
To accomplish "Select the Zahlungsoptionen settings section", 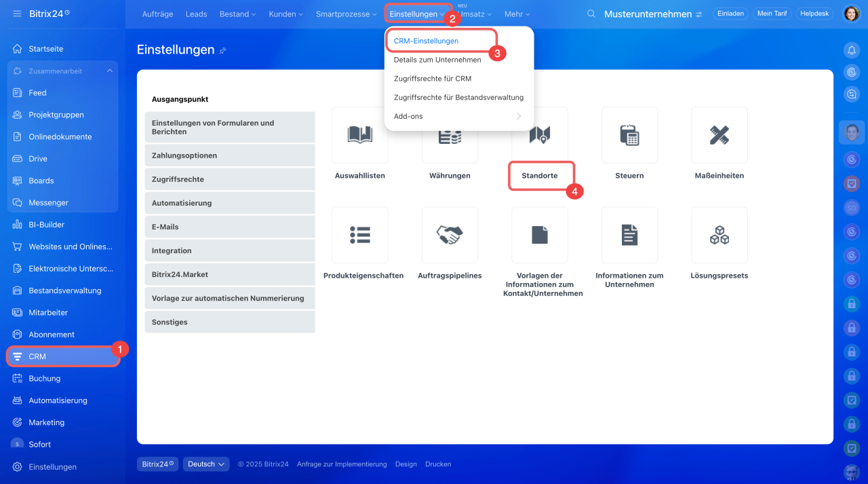I will [x=230, y=155].
